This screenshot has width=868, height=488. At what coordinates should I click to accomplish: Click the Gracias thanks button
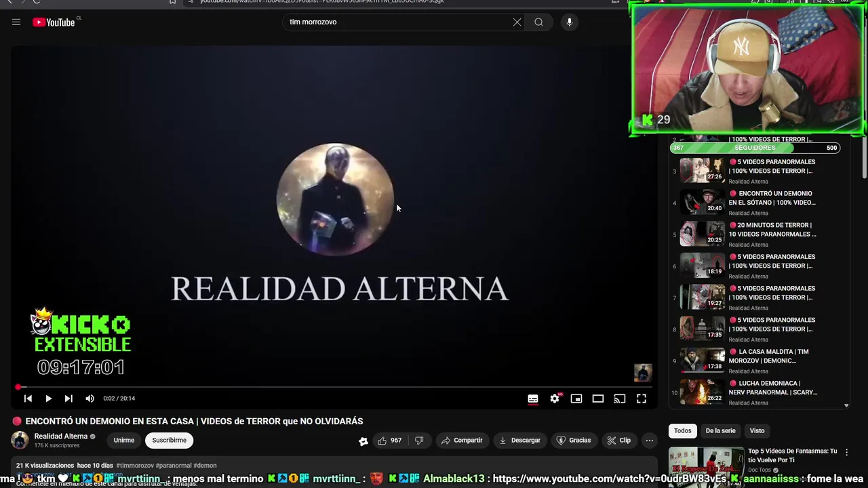tap(574, 441)
